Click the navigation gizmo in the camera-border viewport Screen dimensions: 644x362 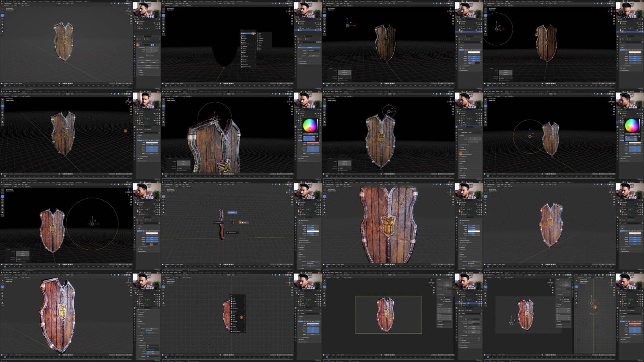click(431, 281)
